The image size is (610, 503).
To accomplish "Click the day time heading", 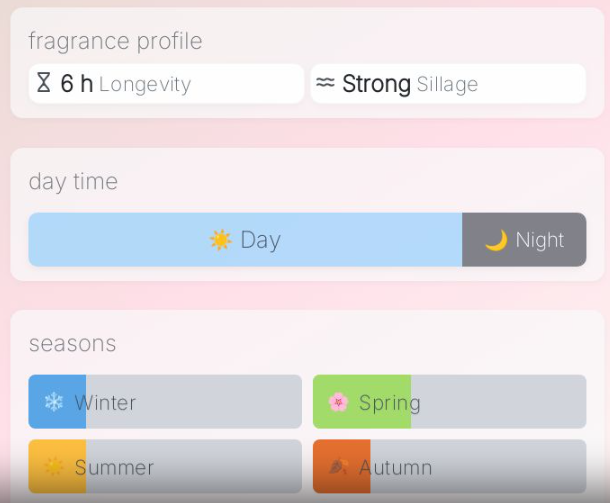I will (x=73, y=181).
